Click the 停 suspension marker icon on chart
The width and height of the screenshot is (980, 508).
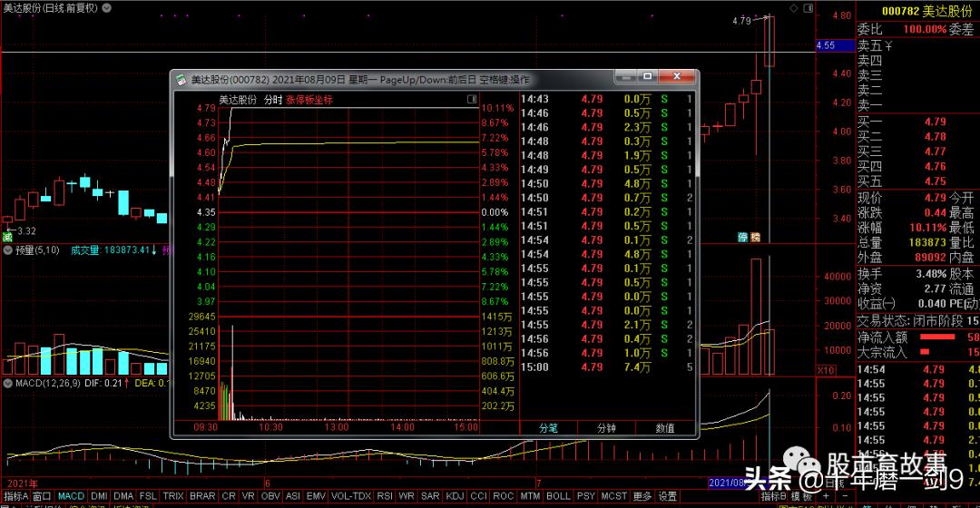742,237
